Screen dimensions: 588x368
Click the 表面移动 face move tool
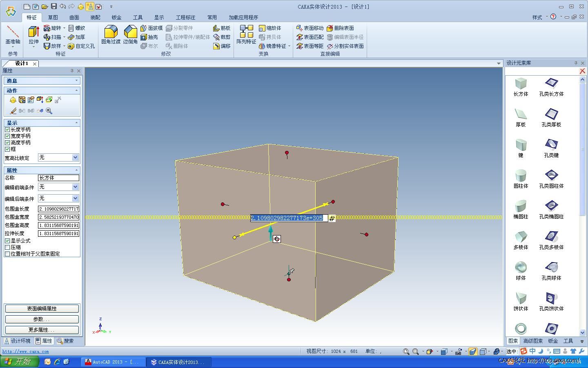click(x=310, y=28)
